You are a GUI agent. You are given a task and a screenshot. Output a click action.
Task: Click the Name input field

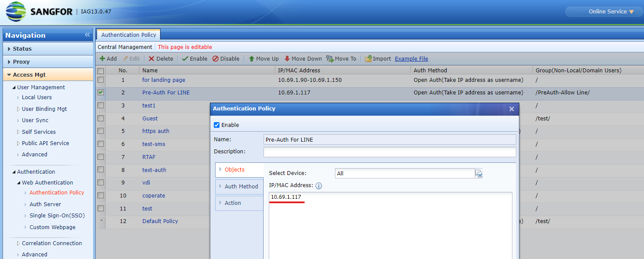click(x=390, y=139)
